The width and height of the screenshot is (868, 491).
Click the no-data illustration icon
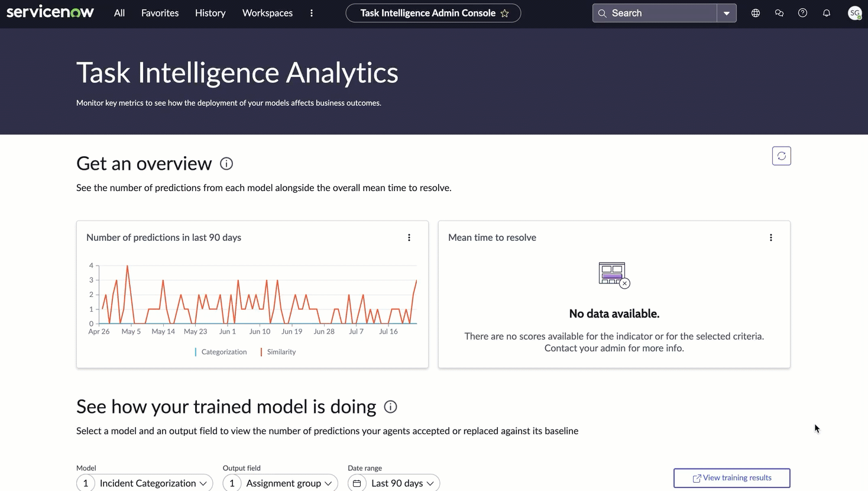[x=614, y=275]
